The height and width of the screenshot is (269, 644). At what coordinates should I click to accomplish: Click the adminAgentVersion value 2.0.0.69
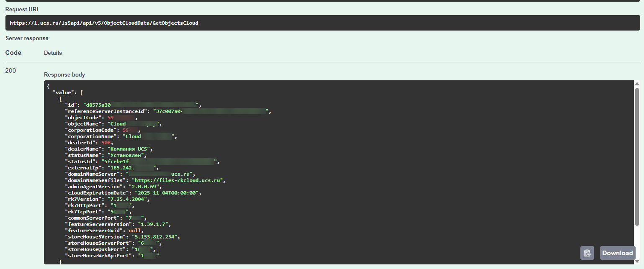coord(143,187)
